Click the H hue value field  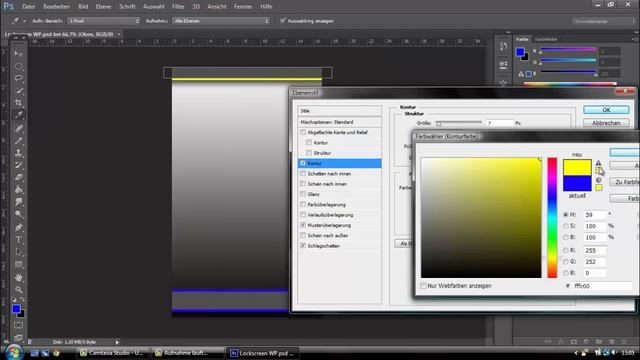(595, 214)
